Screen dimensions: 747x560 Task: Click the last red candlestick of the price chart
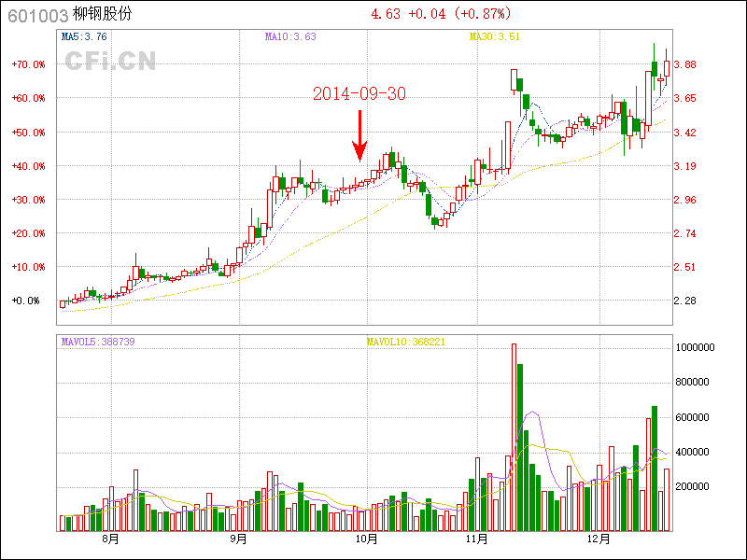pyautogui.click(x=667, y=68)
